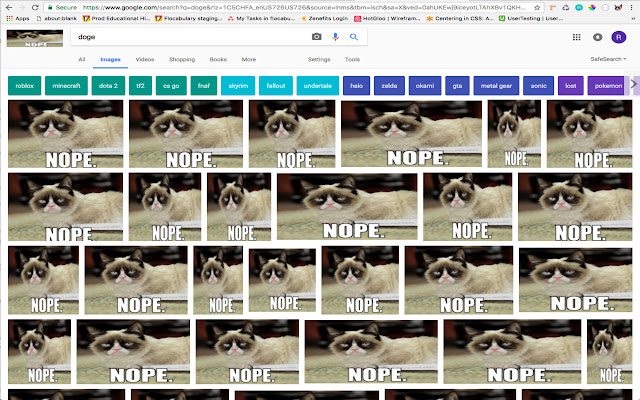Open search Settings menu
The height and width of the screenshot is (400, 640).
[x=319, y=59]
